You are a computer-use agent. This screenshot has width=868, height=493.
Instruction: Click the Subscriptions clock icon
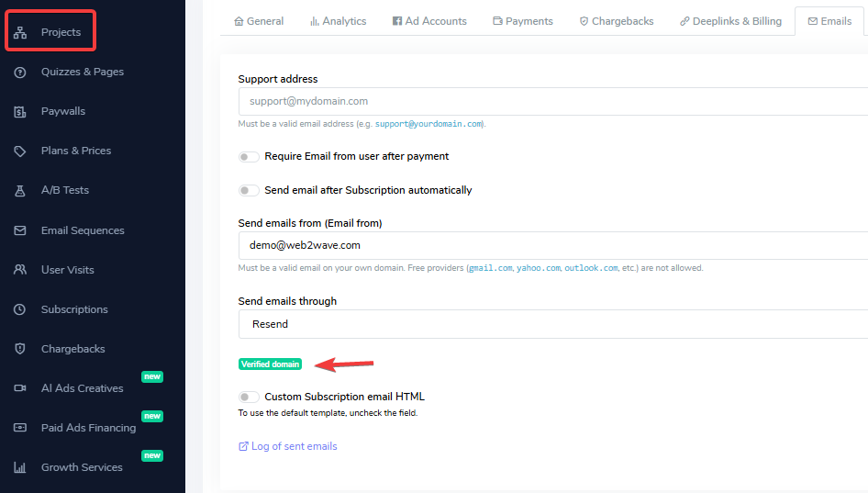[x=20, y=309]
